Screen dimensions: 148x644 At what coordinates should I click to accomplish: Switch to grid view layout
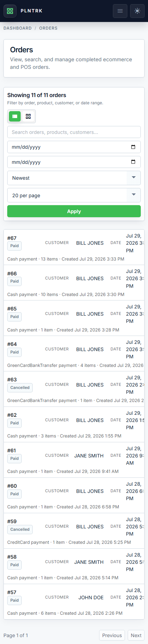(x=28, y=116)
